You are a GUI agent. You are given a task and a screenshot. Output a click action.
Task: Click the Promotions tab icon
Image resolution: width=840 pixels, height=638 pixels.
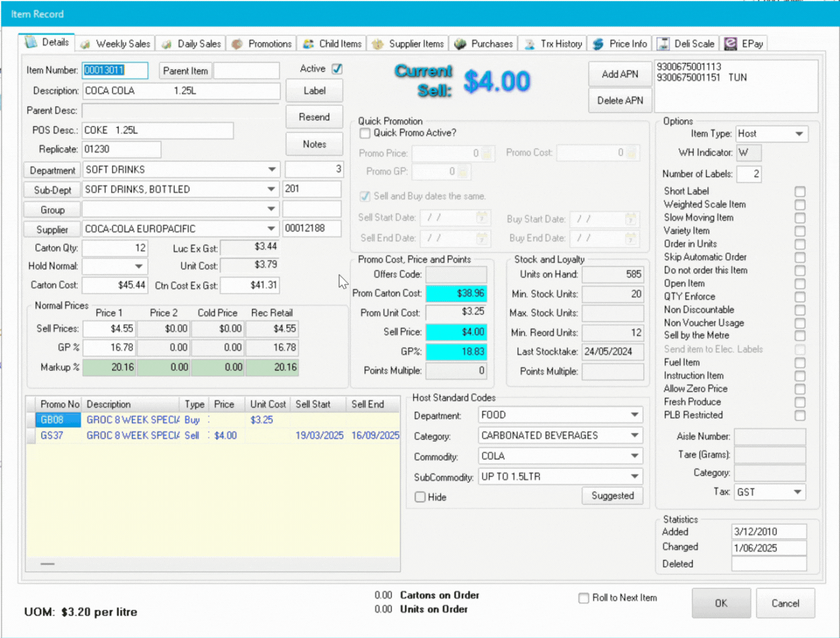(237, 44)
